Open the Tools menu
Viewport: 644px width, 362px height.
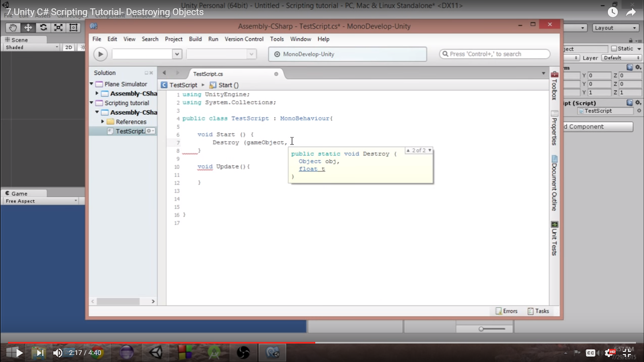277,39
